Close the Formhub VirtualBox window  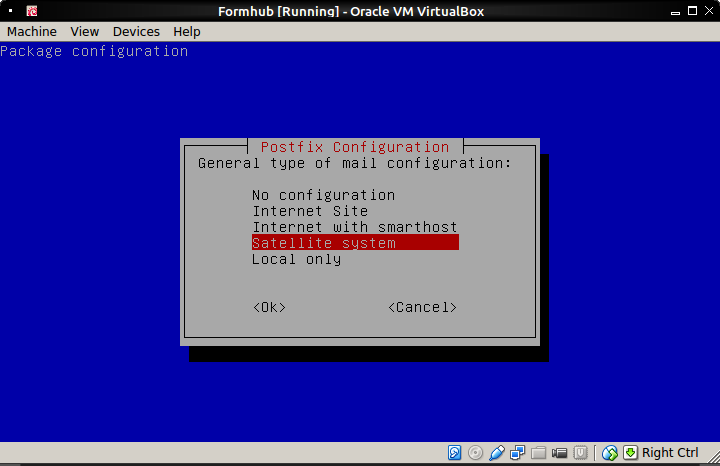(x=709, y=11)
